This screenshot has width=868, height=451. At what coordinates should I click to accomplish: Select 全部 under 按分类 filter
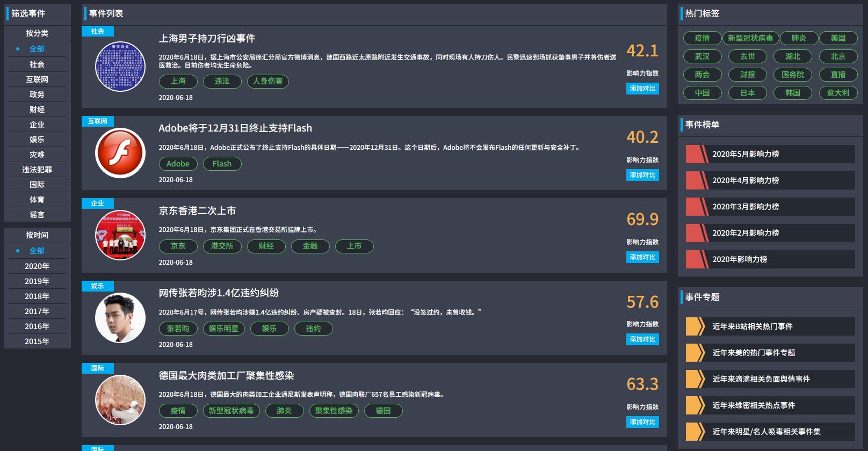[37, 49]
